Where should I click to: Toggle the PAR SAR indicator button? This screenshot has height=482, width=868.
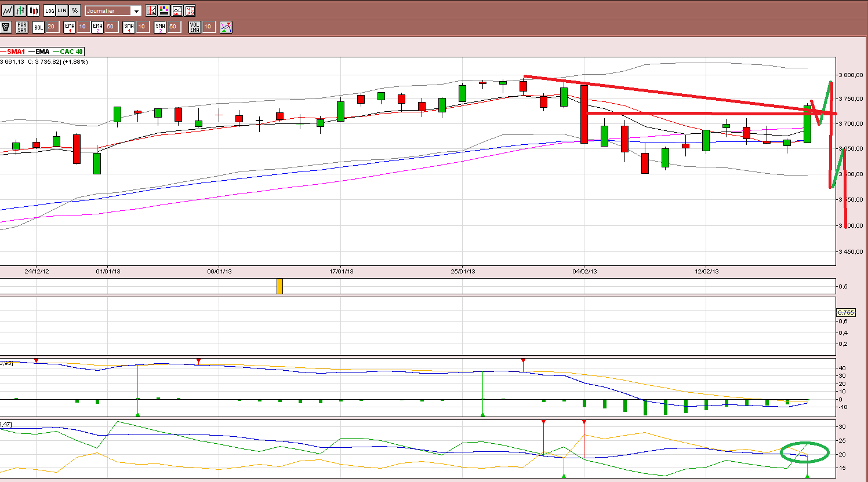[x=22, y=27]
